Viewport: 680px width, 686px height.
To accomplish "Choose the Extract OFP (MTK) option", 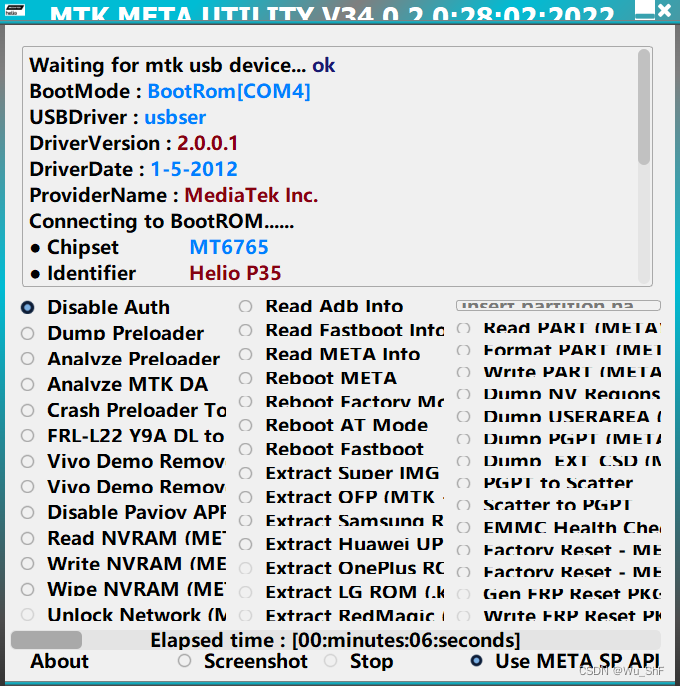I will pos(341,497).
